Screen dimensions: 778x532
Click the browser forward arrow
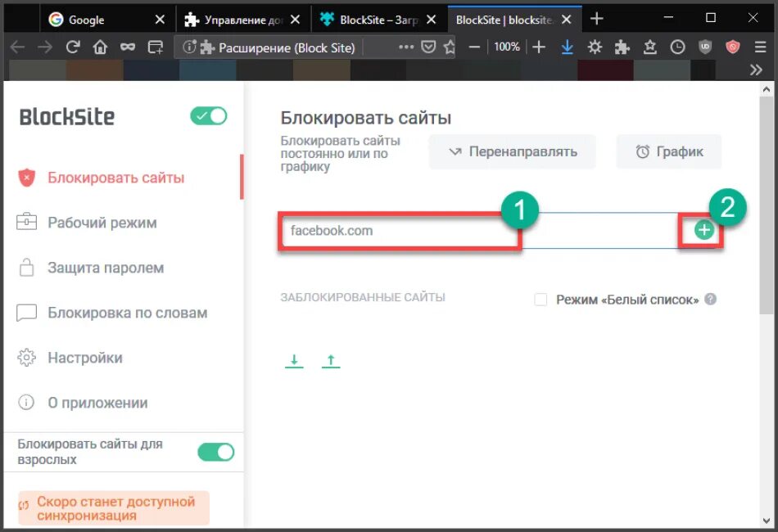(x=45, y=47)
